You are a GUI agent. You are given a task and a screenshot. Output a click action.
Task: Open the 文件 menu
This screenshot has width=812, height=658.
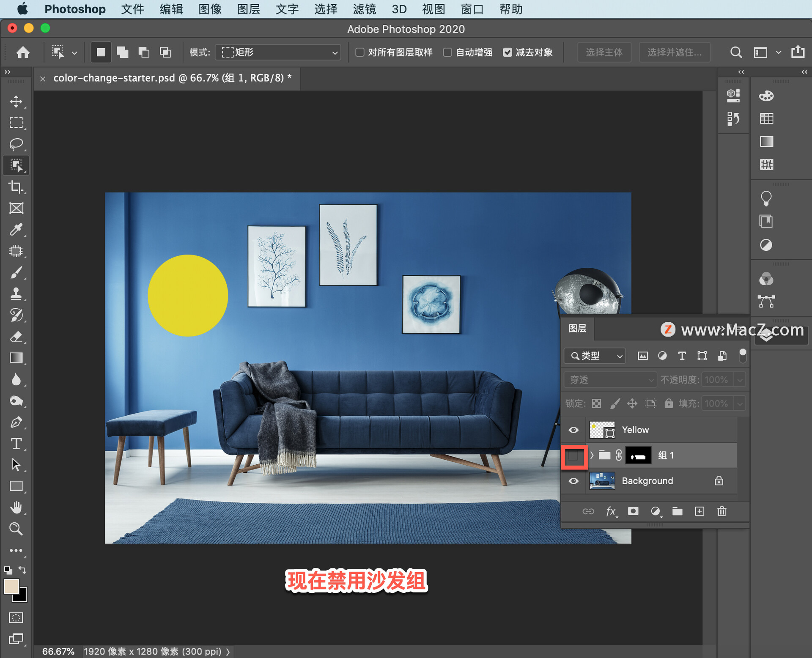(132, 9)
